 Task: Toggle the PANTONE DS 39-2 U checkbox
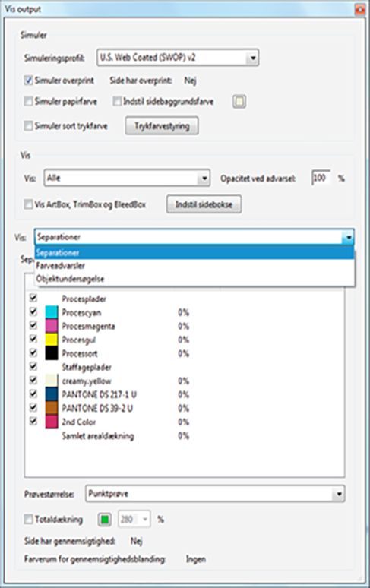(33, 408)
